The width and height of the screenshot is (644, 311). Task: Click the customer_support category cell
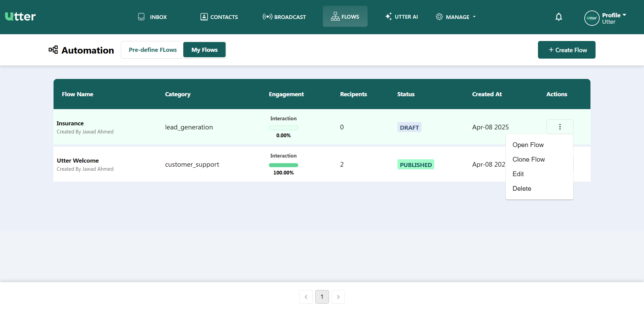[x=192, y=165]
